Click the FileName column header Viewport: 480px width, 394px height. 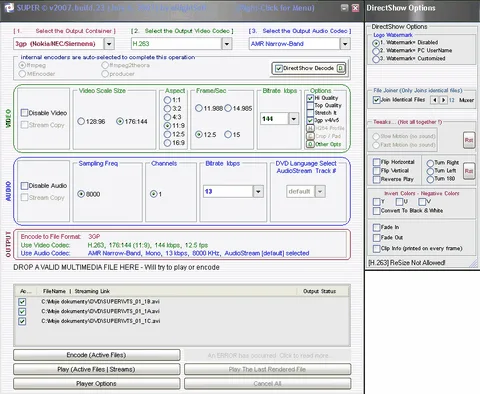(x=54, y=291)
